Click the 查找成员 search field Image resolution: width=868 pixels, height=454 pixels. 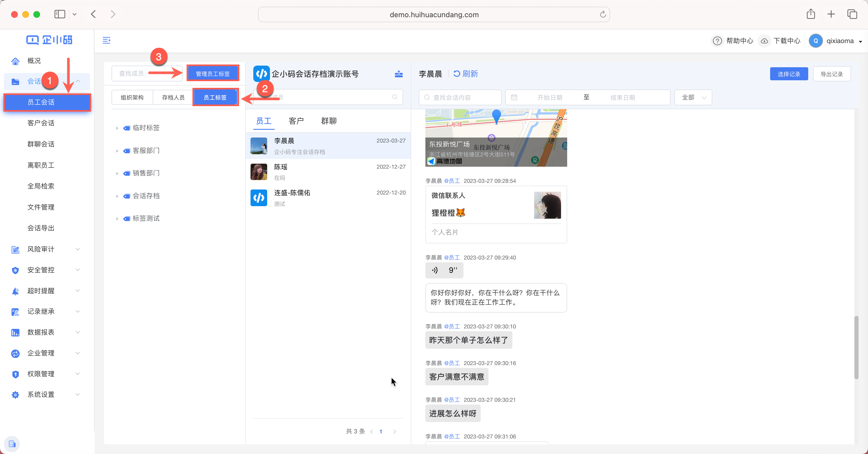(x=147, y=73)
